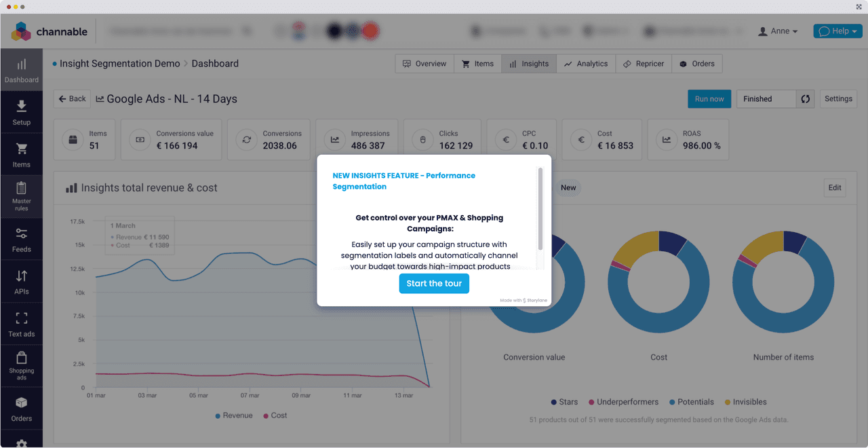Open Shopping ads from the sidebar
This screenshot has height=448, width=868.
tap(21, 366)
